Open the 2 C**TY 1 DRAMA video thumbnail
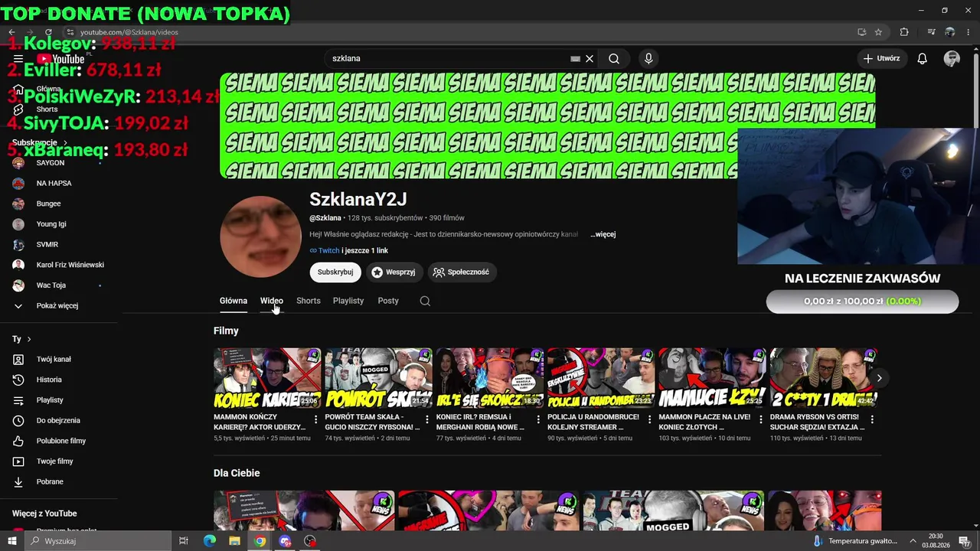 pos(823,378)
